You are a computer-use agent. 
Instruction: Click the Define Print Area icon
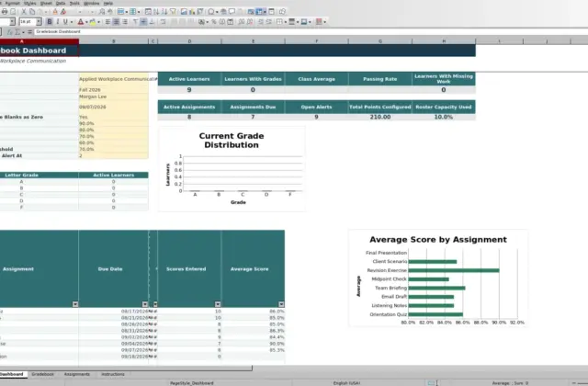point(250,12)
